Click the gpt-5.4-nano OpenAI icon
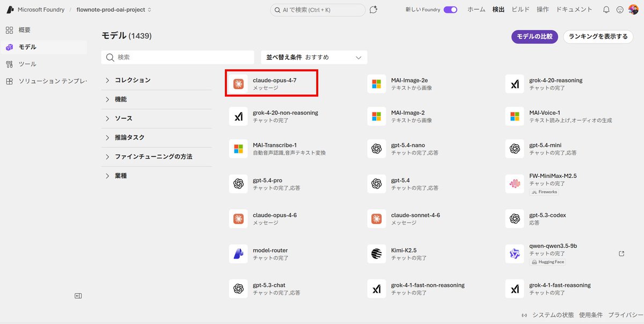644x324 pixels. coord(377,148)
